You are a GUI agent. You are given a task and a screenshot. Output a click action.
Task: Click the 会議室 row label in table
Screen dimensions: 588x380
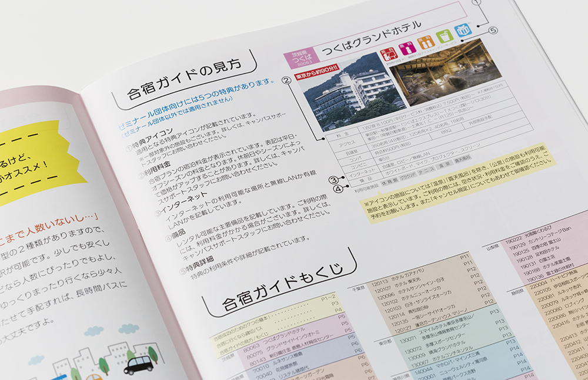point(352,153)
